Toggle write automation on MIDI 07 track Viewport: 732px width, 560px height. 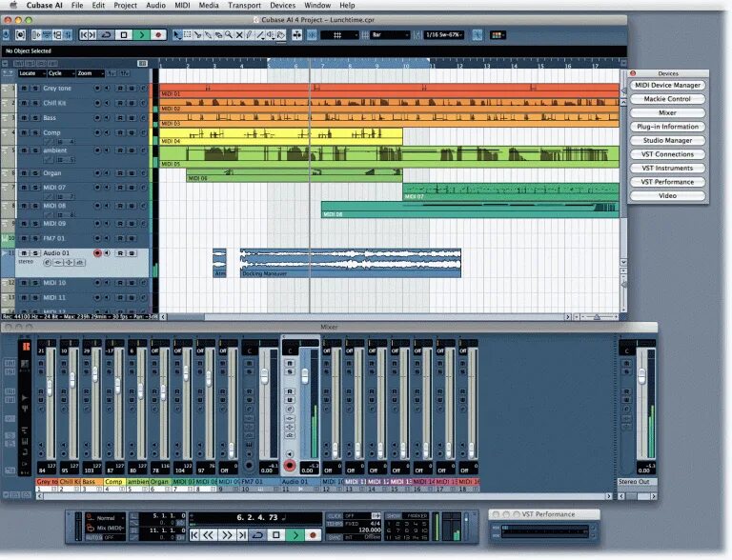click(132, 187)
